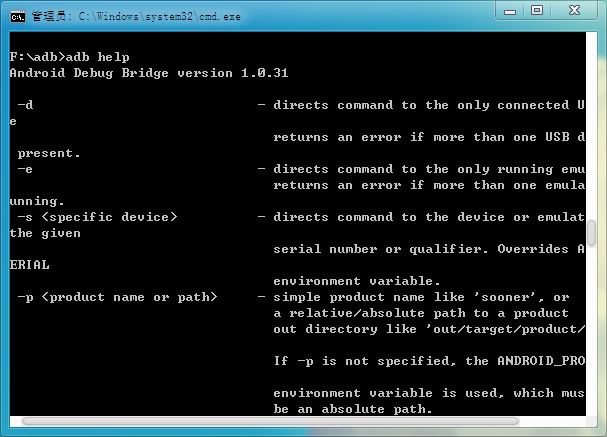Screen dimensions: 607x437
Task: Click '-p <product name or path>' option
Action: pyautogui.click(x=118, y=297)
